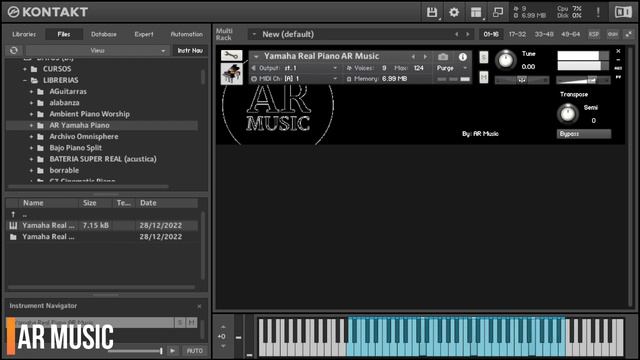Click the Tune knob

tap(506, 60)
